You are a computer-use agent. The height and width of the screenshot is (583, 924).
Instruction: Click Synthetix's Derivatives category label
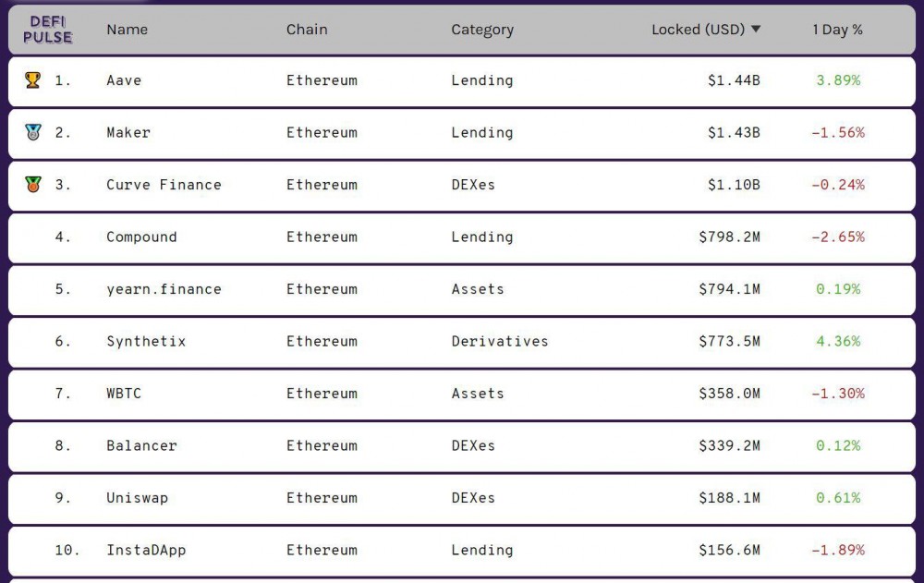coord(500,341)
